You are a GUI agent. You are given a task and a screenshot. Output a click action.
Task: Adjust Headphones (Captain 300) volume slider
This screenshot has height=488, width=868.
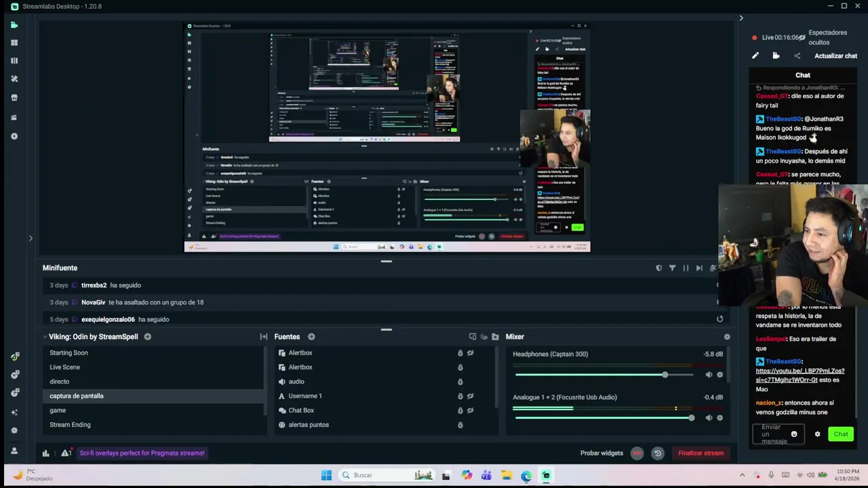coord(604,375)
